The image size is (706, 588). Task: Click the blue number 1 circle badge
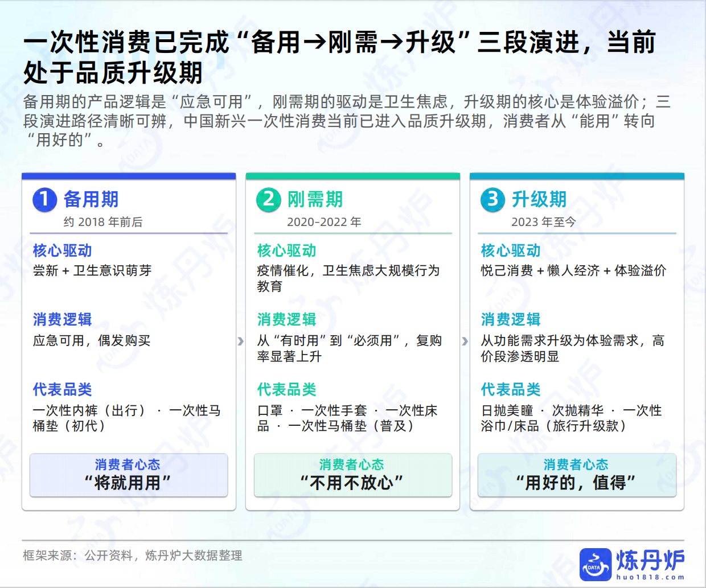pos(45,200)
